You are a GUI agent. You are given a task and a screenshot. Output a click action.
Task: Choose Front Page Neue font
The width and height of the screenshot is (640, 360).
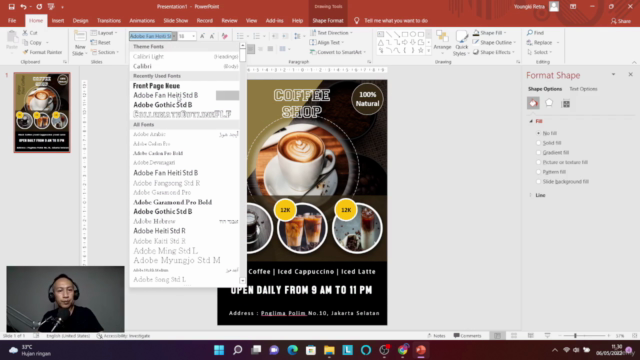[184, 86]
